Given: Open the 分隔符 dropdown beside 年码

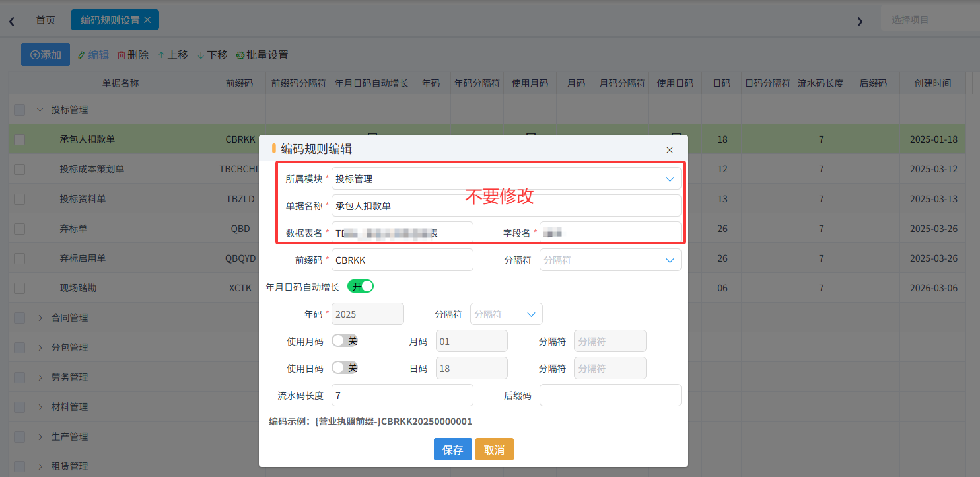Looking at the screenshot, I should click(507, 314).
